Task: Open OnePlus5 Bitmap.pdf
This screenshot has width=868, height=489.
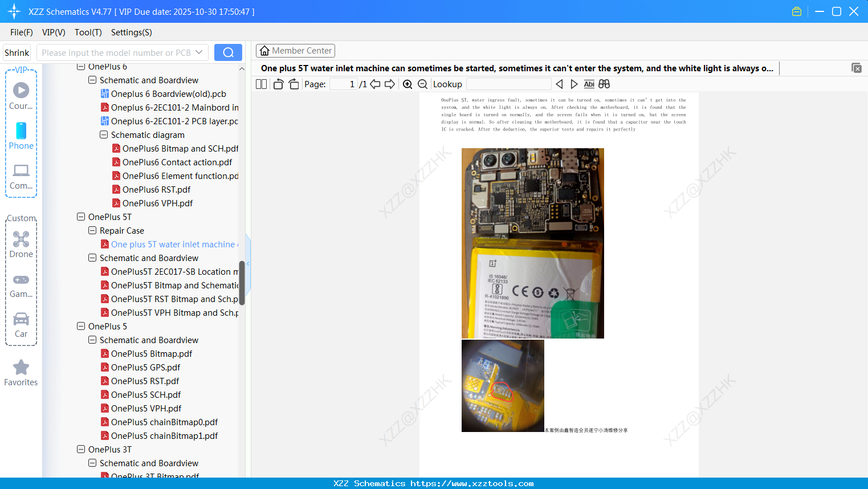Action: click(146, 354)
